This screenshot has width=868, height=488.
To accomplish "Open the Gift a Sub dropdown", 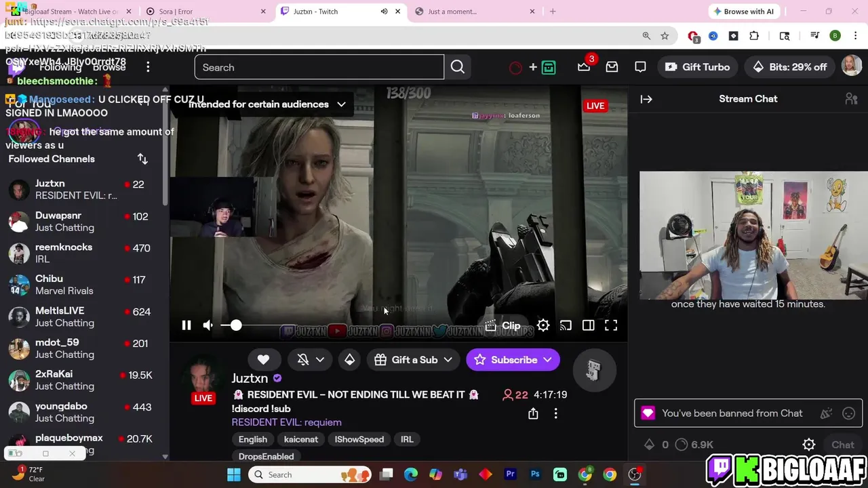I will pos(414,360).
